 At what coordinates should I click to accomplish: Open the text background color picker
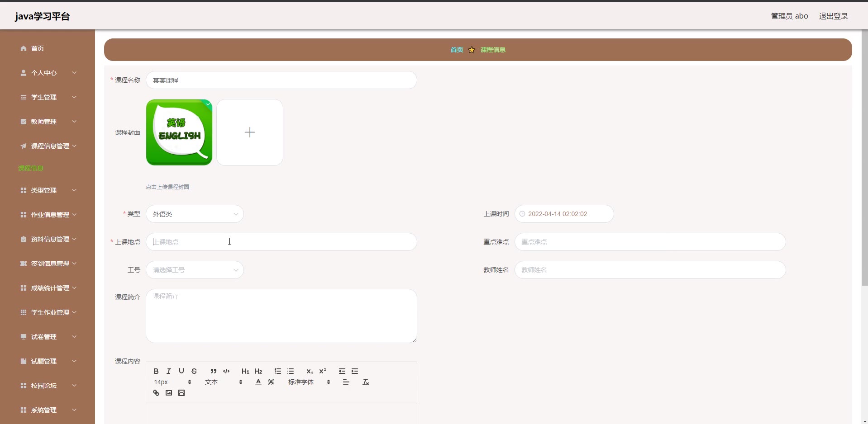[271, 382]
